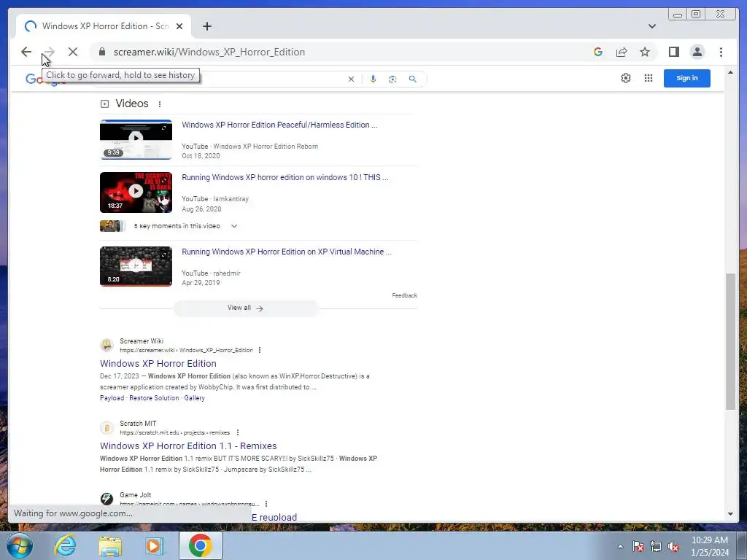Click the Scratch MIT site favicon
This screenshot has height=560, width=747.
(x=107, y=427)
